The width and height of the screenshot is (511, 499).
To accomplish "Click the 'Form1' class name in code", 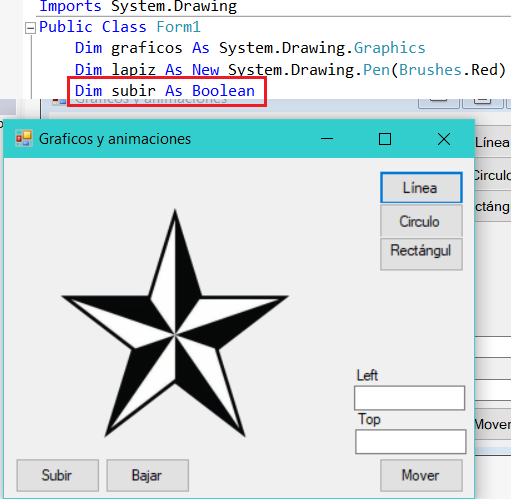I will click(178, 27).
